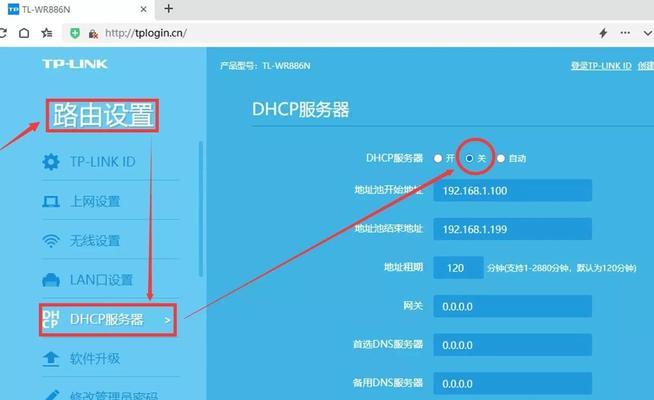Close the TL-WR886N tab
This screenshot has height=400, width=654.
[x=143, y=9]
